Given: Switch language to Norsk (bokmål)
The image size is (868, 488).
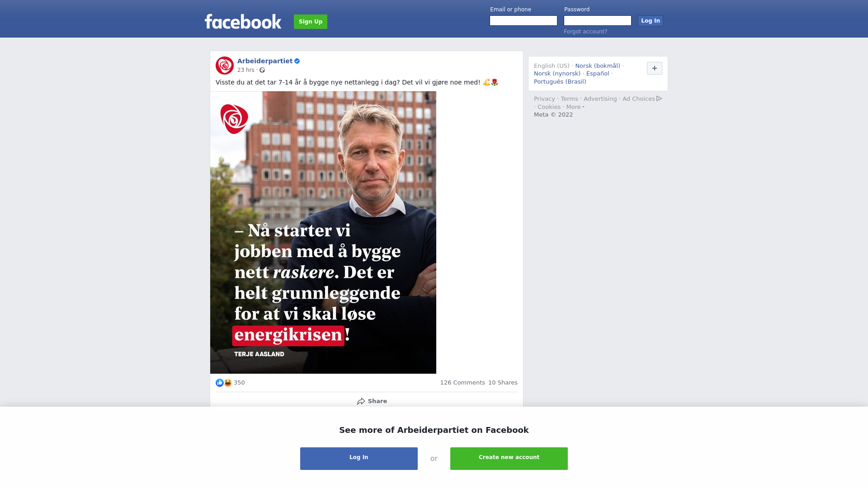Looking at the screenshot, I should point(598,66).
